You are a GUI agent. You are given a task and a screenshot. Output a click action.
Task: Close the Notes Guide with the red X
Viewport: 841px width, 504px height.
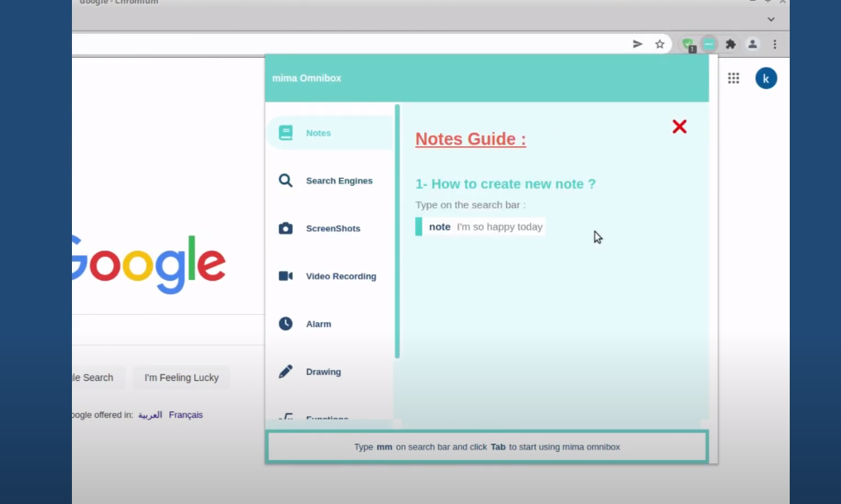pyautogui.click(x=679, y=126)
